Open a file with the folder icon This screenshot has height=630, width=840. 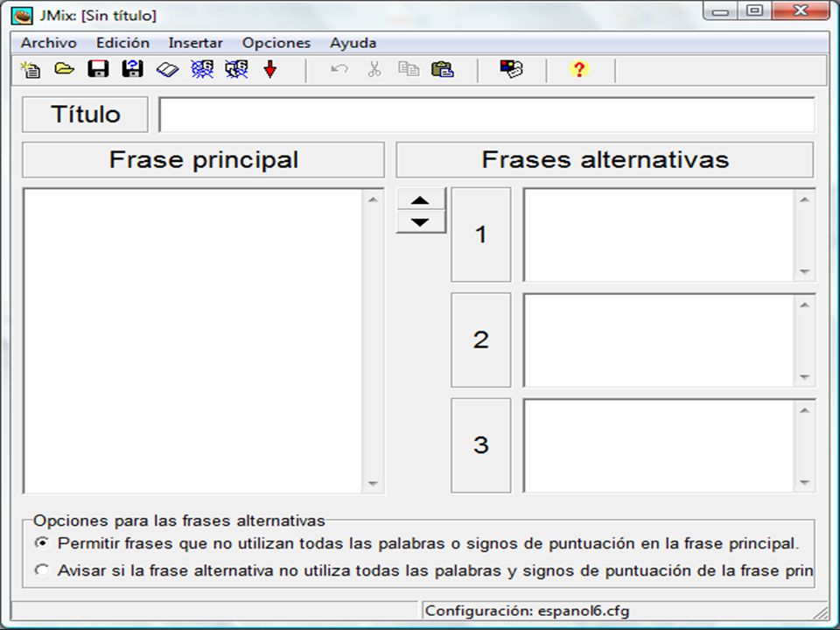tap(64, 68)
